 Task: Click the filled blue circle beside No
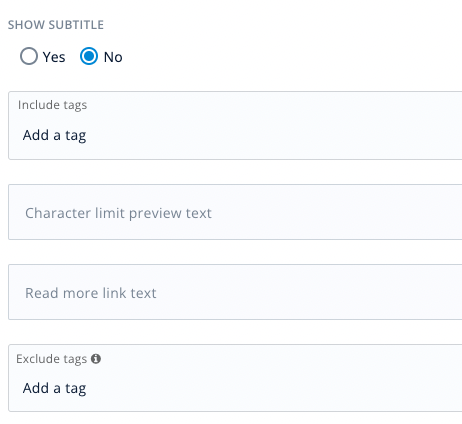89,56
